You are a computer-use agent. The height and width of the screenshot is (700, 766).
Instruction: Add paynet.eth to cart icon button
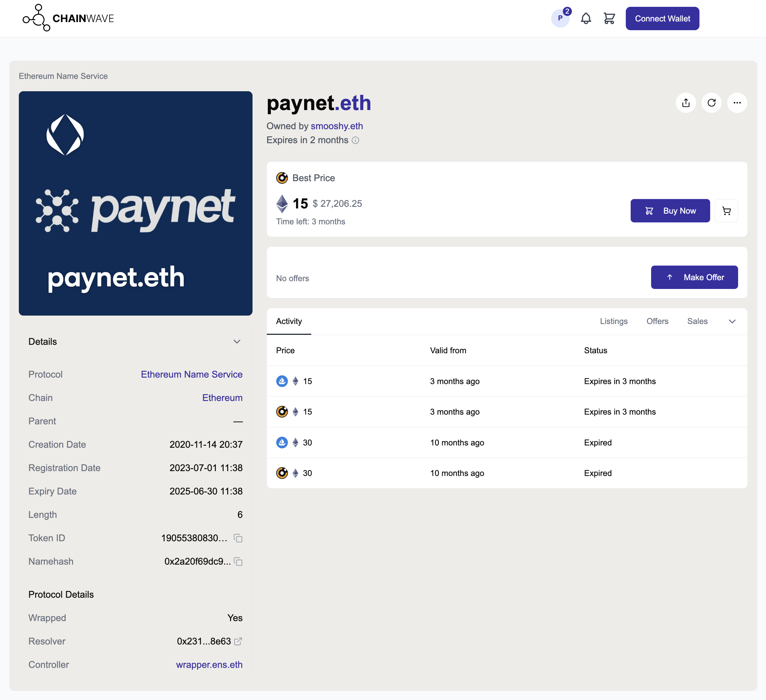click(x=726, y=210)
